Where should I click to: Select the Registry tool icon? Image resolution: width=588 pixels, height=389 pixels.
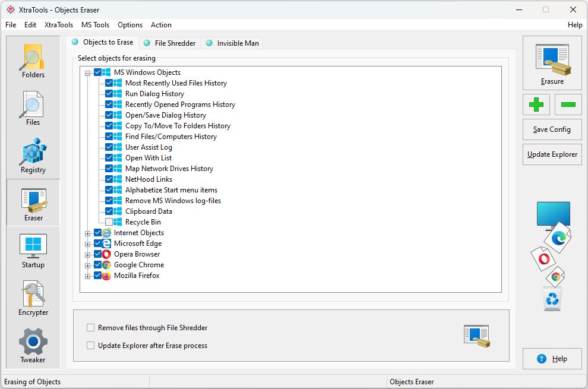point(33,156)
